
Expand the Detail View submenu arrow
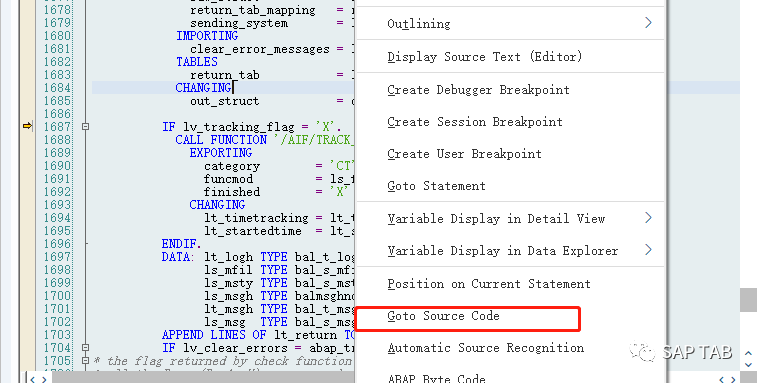coord(648,218)
